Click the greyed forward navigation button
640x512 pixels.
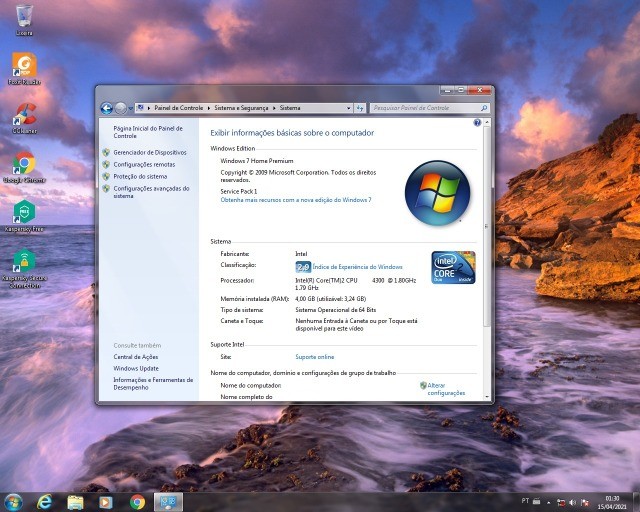pyautogui.click(x=120, y=108)
